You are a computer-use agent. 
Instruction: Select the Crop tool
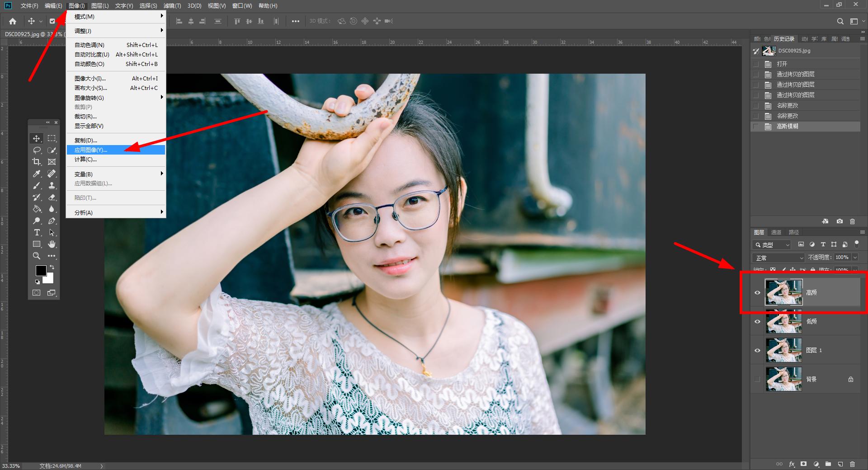point(37,162)
